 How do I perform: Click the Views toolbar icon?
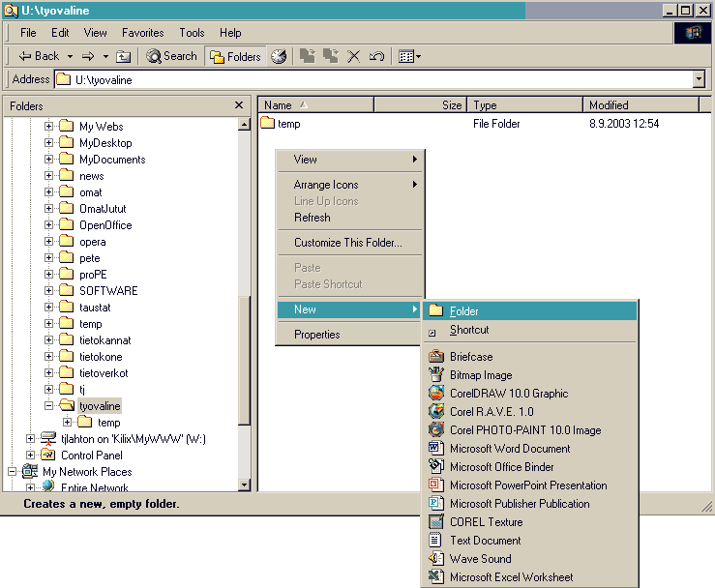405,56
